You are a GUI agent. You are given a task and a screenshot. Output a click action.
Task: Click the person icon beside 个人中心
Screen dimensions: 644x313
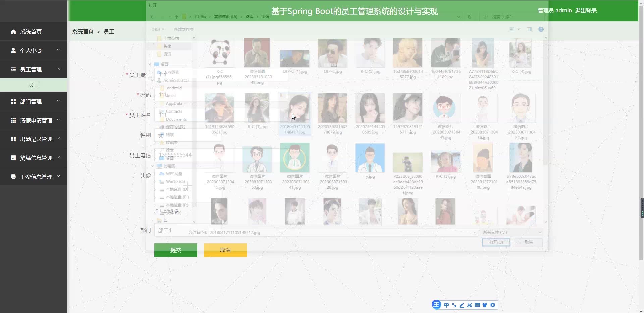coord(13,50)
